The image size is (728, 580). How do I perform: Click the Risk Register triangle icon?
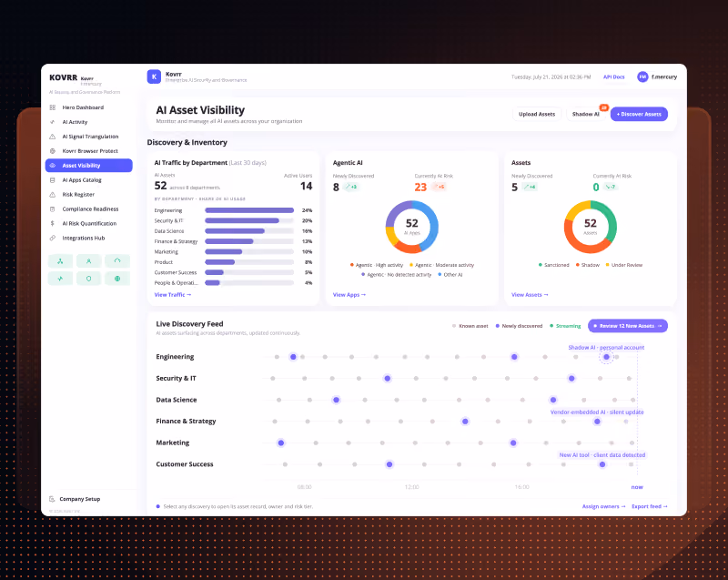[x=53, y=195]
